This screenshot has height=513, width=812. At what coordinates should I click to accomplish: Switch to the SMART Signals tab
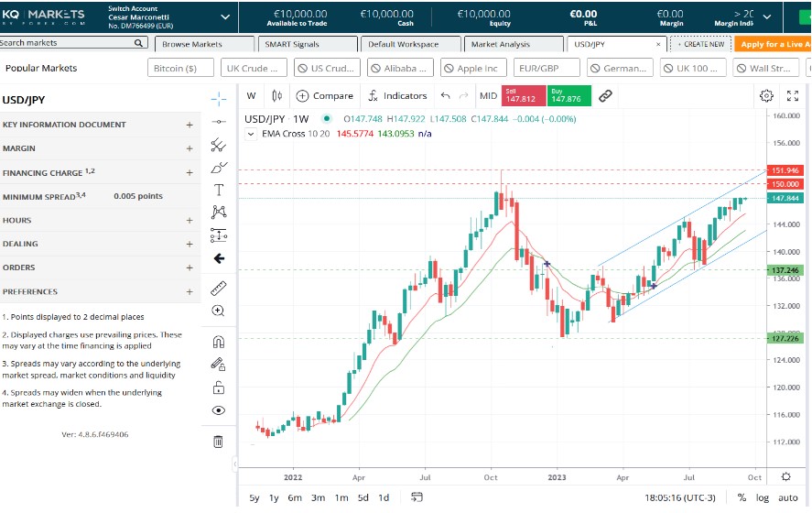[x=307, y=44]
